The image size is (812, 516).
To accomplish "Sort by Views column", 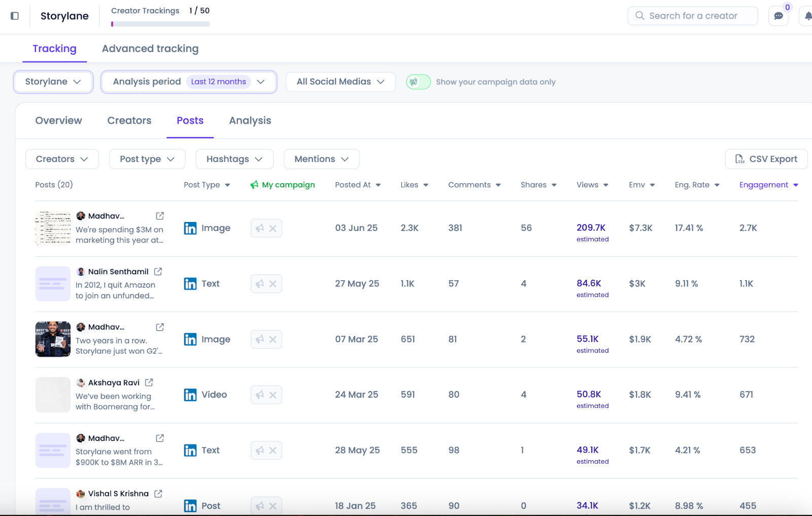I will coord(593,185).
